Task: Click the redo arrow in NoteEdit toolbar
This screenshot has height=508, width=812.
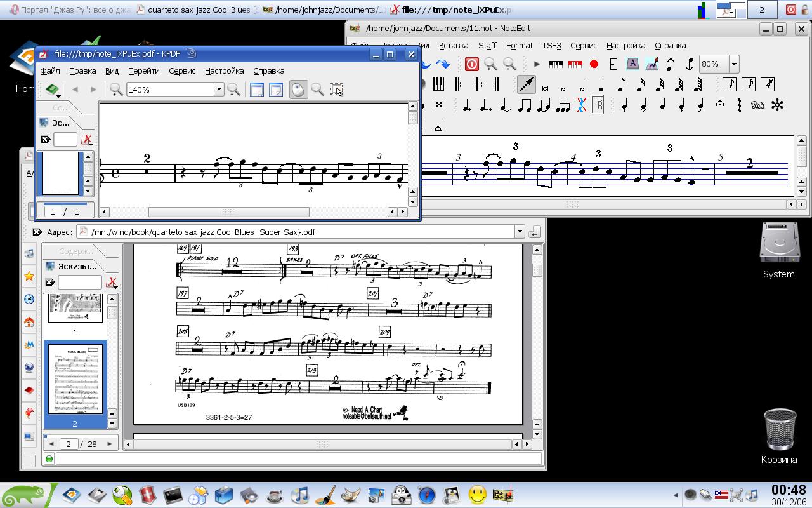Action: (x=443, y=64)
